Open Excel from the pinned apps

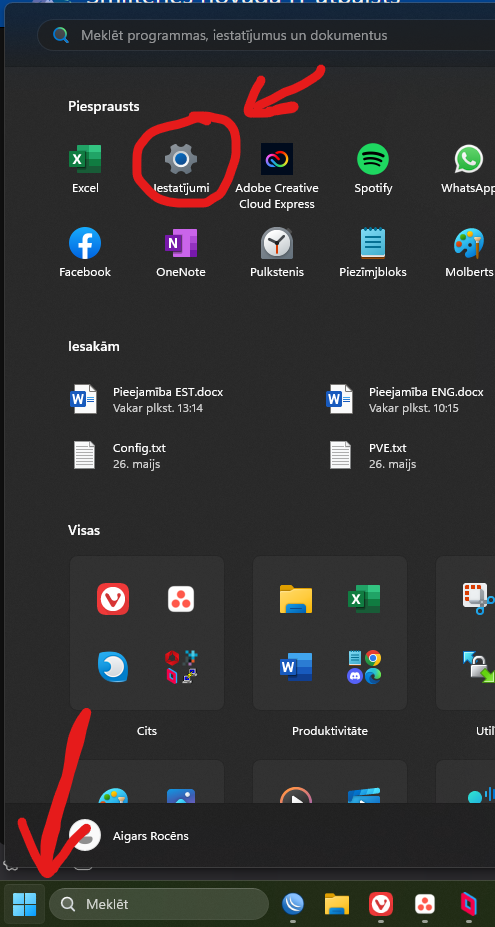pyautogui.click(x=85, y=170)
